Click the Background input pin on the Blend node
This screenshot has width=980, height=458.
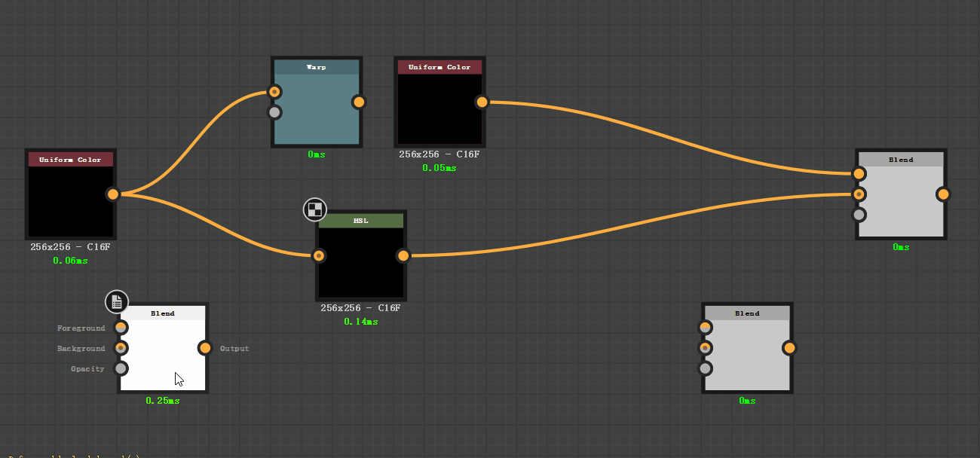[121, 347]
